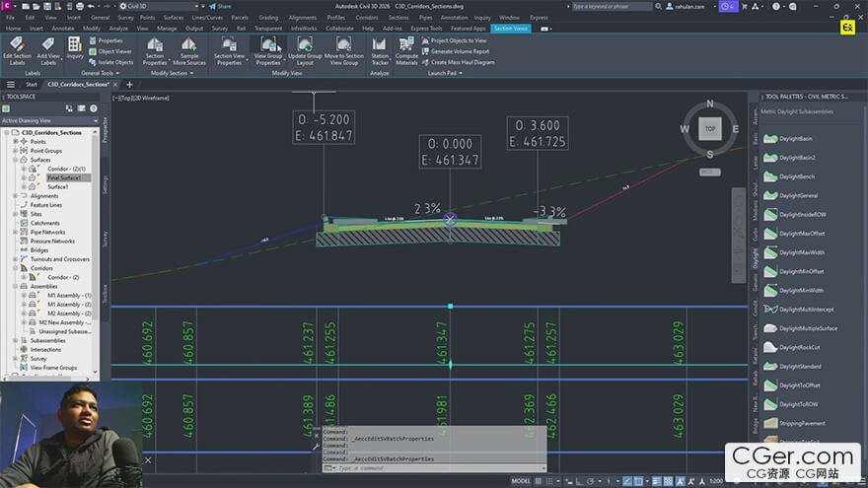This screenshot has width=868, height=488.
Task: Toggle snap mode in status bar
Action: point(549,481)
